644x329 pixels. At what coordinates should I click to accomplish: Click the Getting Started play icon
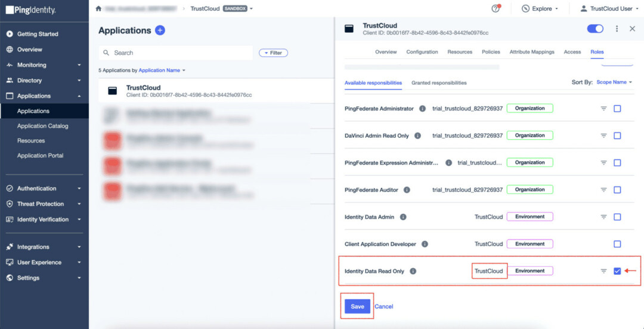10,33
